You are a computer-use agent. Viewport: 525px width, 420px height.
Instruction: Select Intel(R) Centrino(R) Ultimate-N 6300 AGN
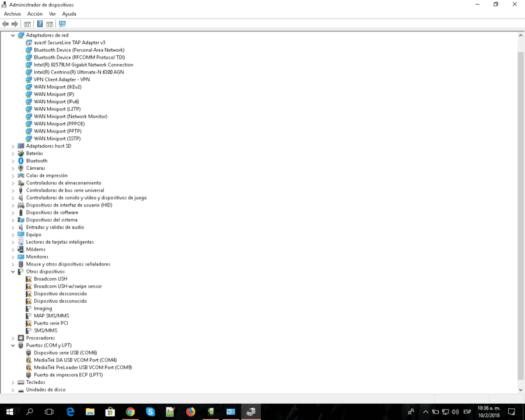pyautogui.click(x=79, y=72)
